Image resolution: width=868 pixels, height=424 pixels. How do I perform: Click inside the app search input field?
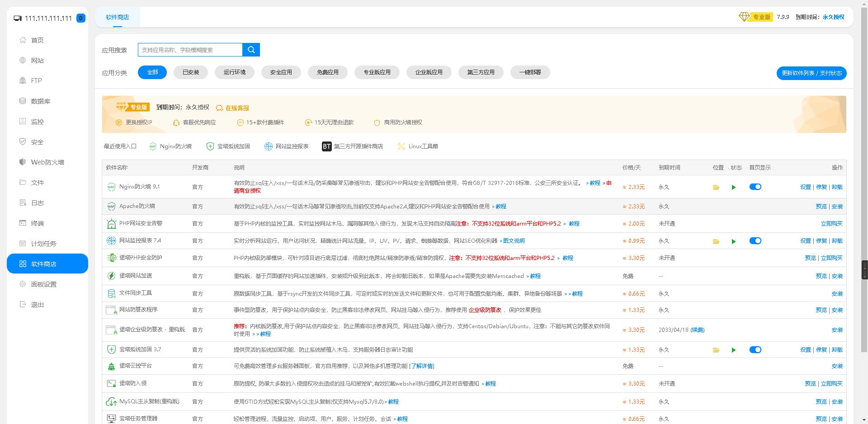(x=190, y=50)
